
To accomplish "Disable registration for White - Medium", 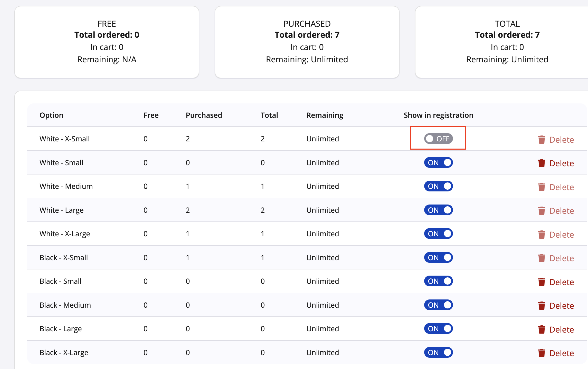I will tap(438, 186).
